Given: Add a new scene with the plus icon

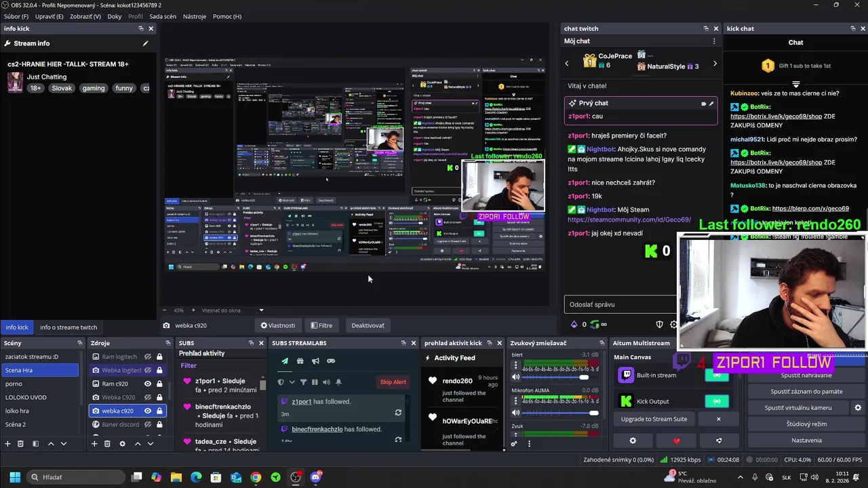Looking at the screenshot, I should (x=8, y=443).
